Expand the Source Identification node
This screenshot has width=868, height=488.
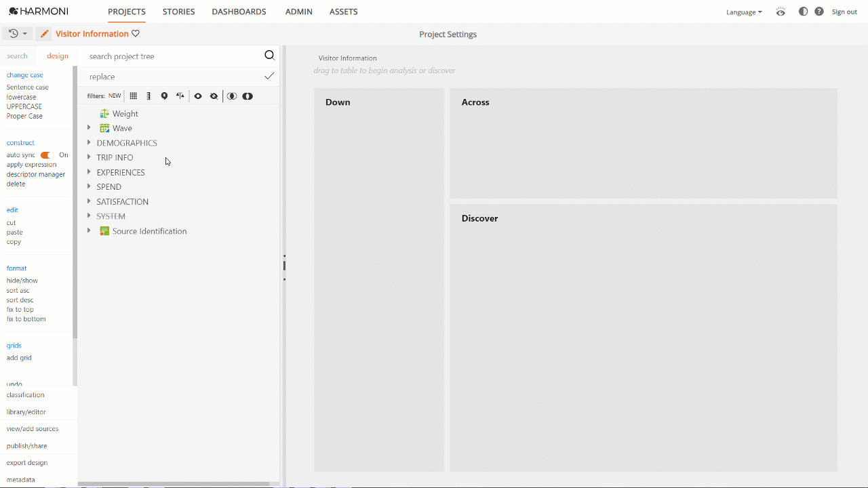point(89,230)
